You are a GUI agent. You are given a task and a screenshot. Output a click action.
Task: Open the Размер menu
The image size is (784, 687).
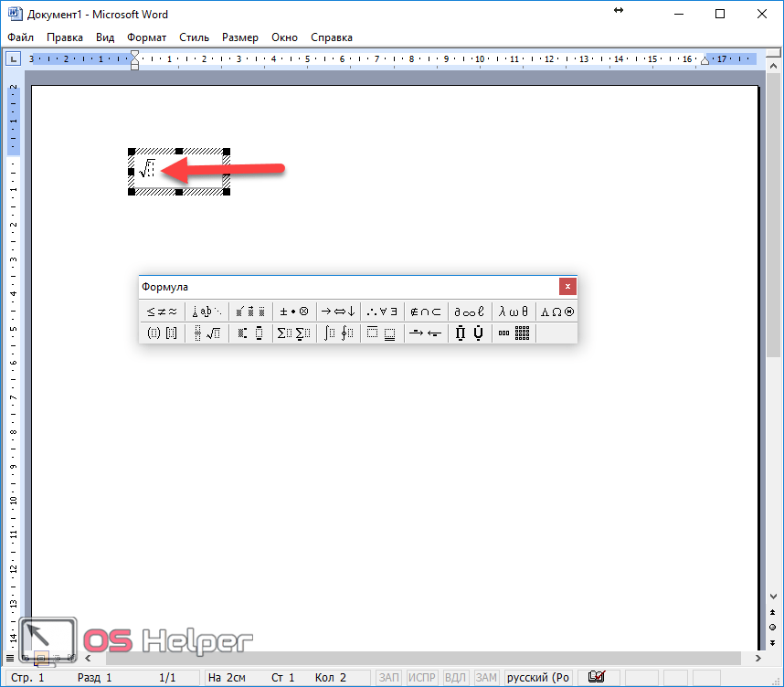coord(239,37)
